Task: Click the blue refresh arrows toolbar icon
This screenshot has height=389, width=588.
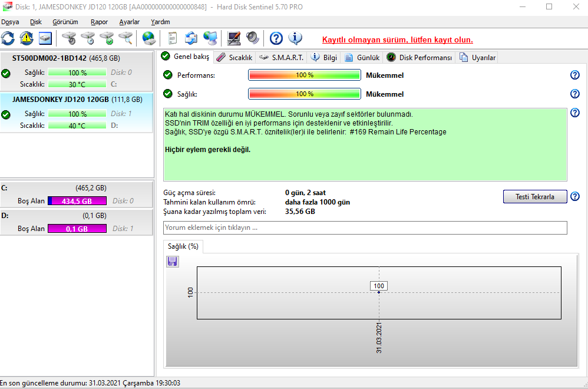Action: click(8, 38)
